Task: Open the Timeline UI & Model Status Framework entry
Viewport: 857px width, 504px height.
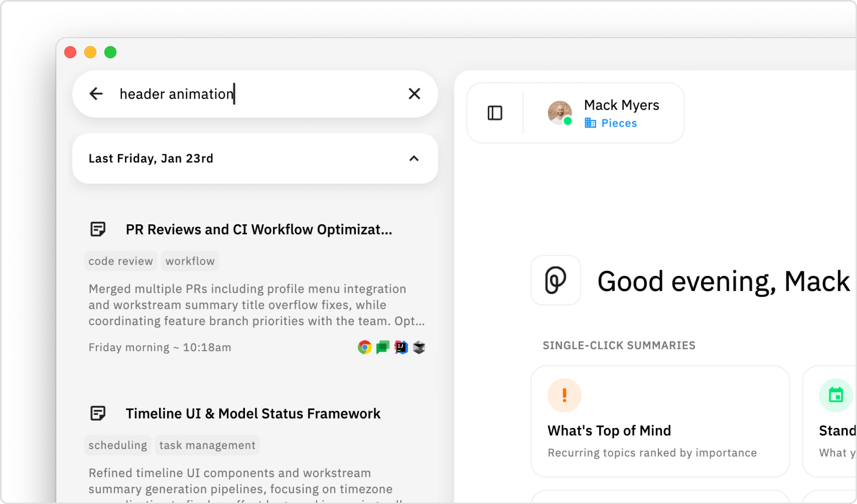Action: [253, 413]
